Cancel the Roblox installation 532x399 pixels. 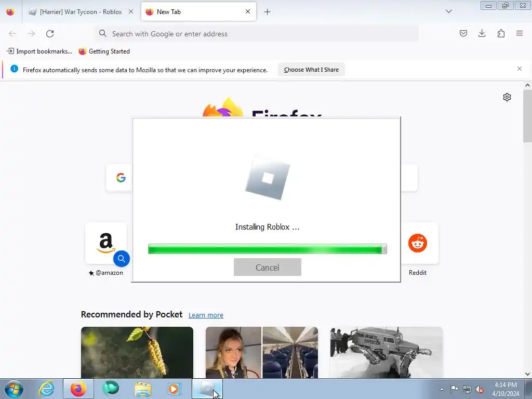click(x=268, y=268)
